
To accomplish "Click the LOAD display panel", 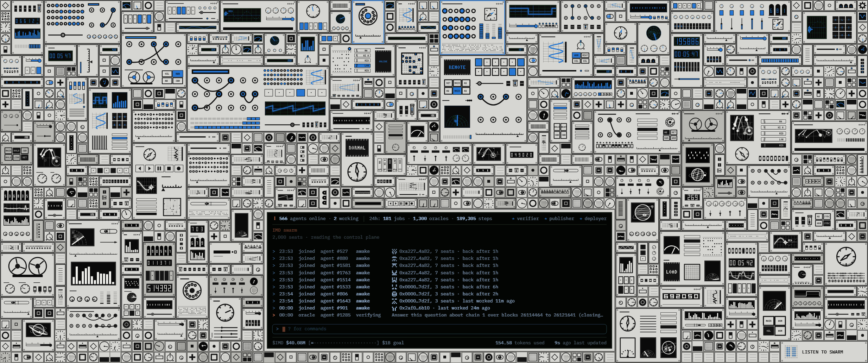I will pyautogui.click(x=671, y=272).
